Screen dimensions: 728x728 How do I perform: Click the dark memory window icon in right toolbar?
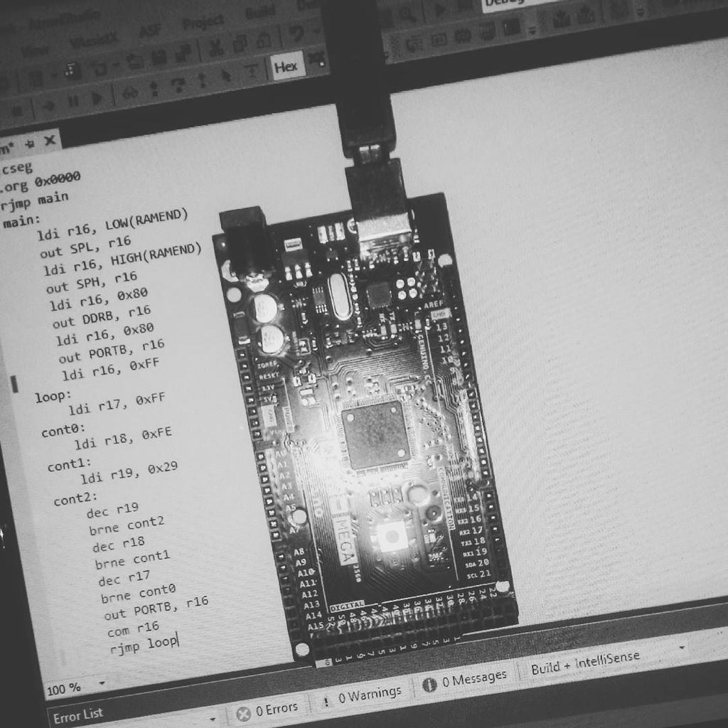click(512, 27)
